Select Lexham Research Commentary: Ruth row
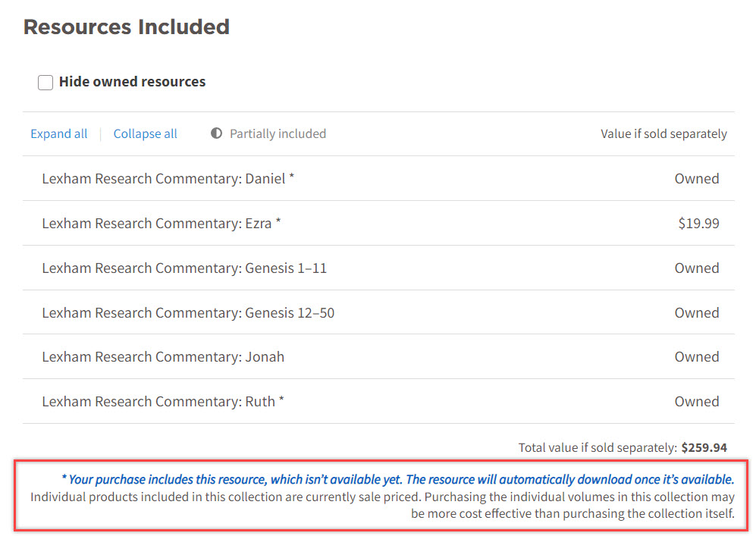 tap(162, 402)
